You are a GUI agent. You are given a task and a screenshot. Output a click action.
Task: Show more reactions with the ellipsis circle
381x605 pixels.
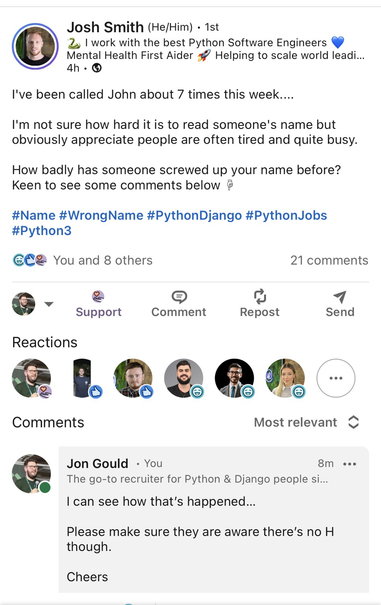tap(336, 378)
